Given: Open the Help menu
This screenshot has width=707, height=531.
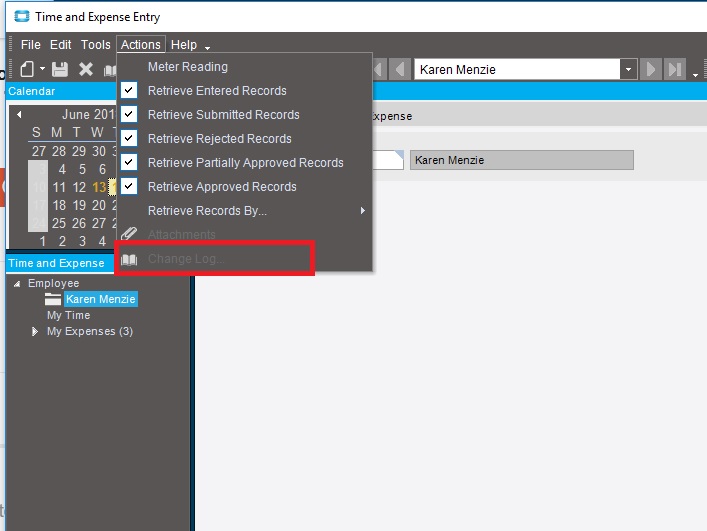Looking at the screenshot, I should coord(184,45).
